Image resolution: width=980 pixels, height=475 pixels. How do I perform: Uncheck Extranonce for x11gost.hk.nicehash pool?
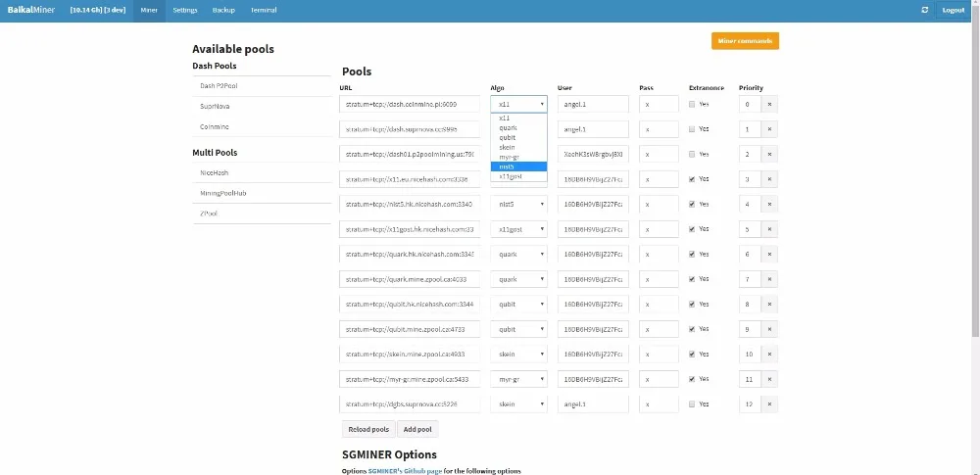click(692, 229)
